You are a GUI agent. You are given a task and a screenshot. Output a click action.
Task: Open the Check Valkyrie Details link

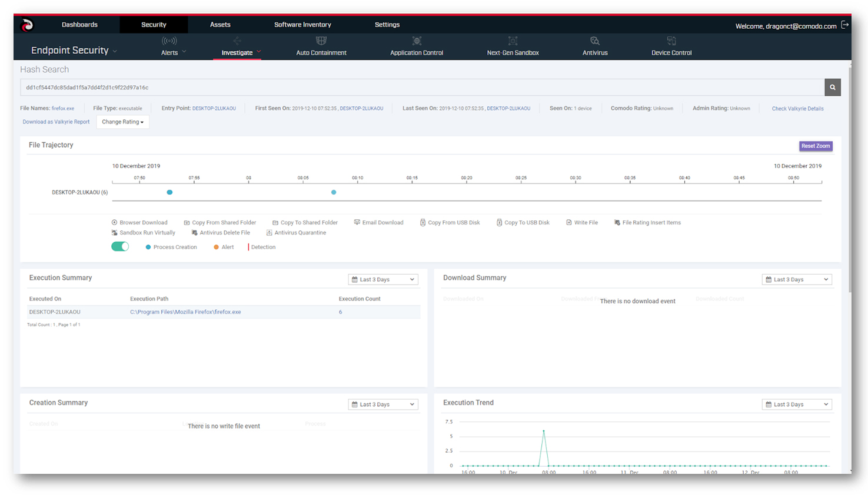[797, 108]
